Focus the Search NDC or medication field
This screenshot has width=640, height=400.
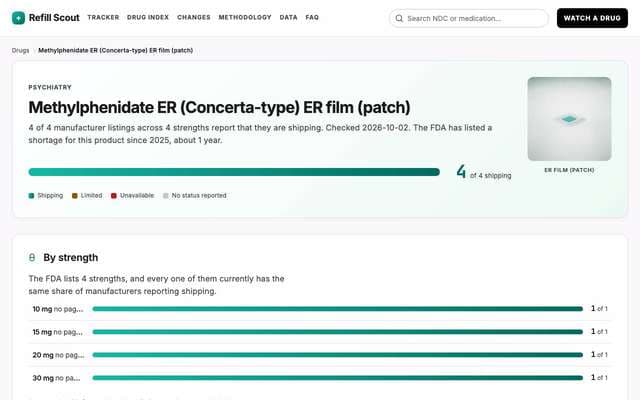point(469,18)
